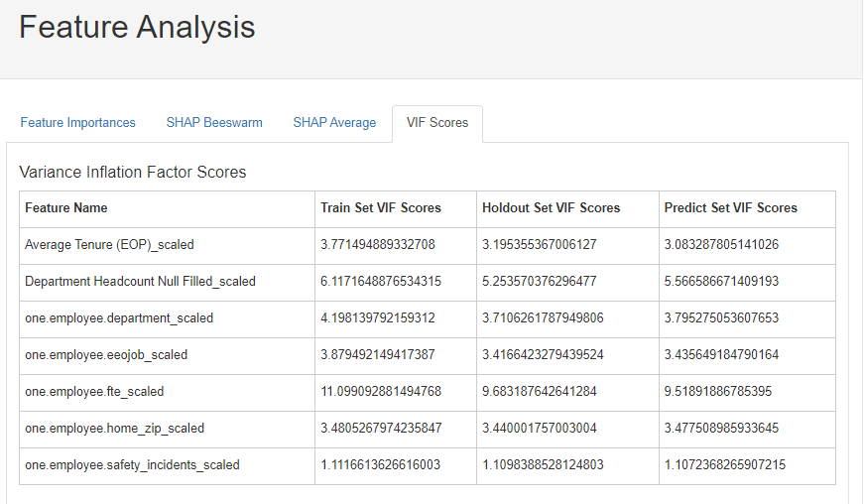Click the Predict Set VIF Scores header
The height and width of the screenshot is (504, 864).
pos(730,208)
